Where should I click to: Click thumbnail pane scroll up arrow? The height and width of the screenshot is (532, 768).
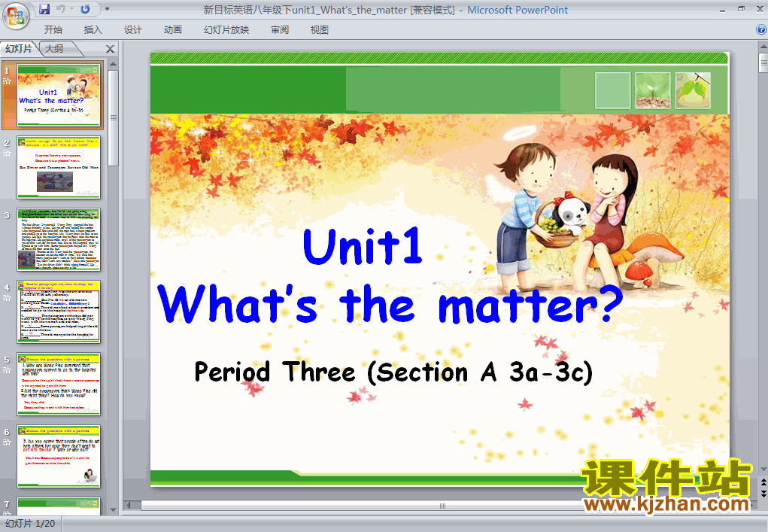113,64
